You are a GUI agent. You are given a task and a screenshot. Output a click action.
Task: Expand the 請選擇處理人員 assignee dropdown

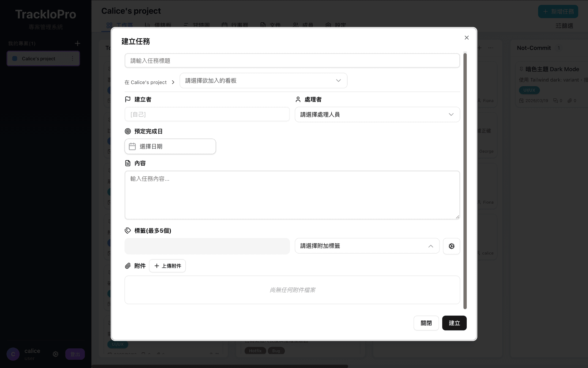click(377, 114)
